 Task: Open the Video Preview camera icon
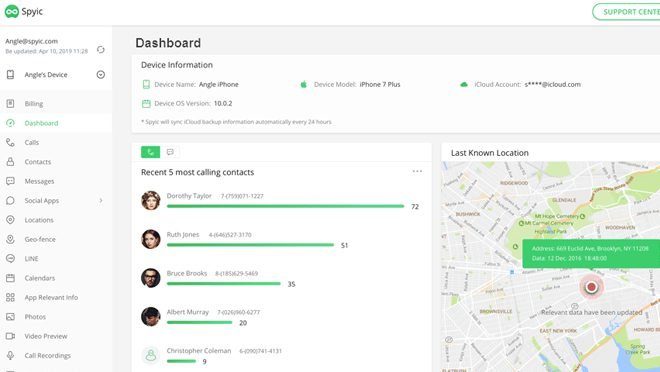11,336
